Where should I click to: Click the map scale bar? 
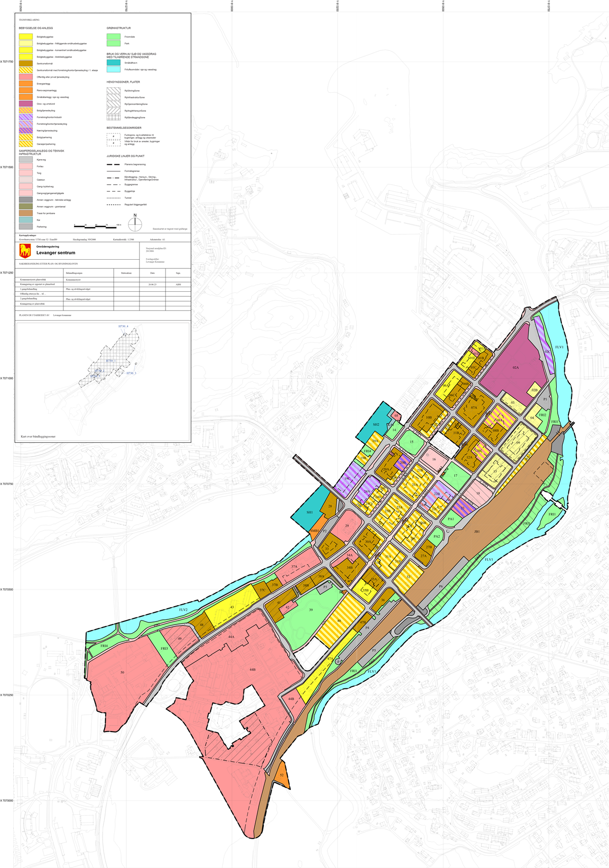97,225
